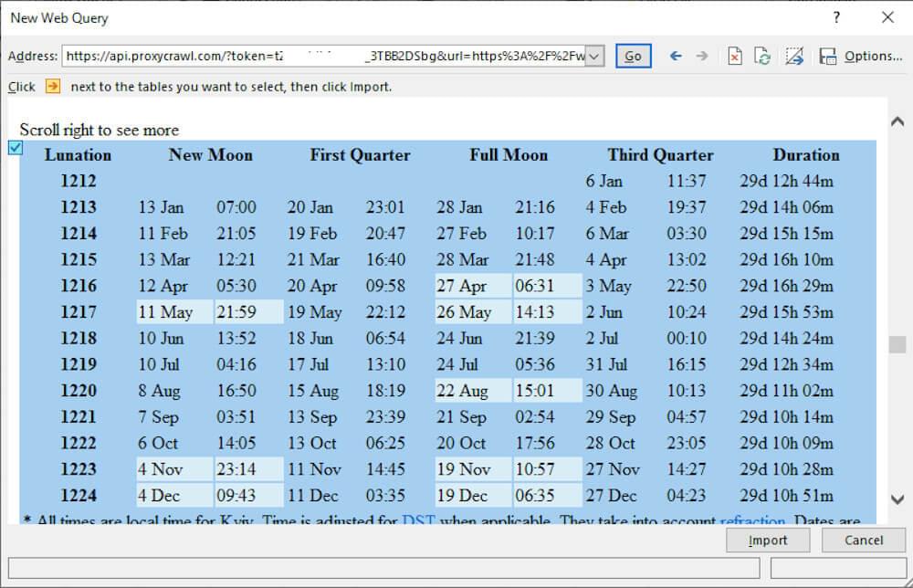Click the yellow arrow in the instructions
Image resolution: width=913 pixels, height=588 pixels.
click(52, 87)
